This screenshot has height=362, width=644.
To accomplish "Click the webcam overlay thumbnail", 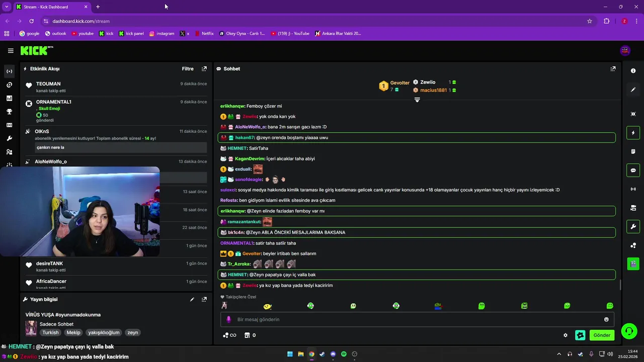I will coord(80,212).
